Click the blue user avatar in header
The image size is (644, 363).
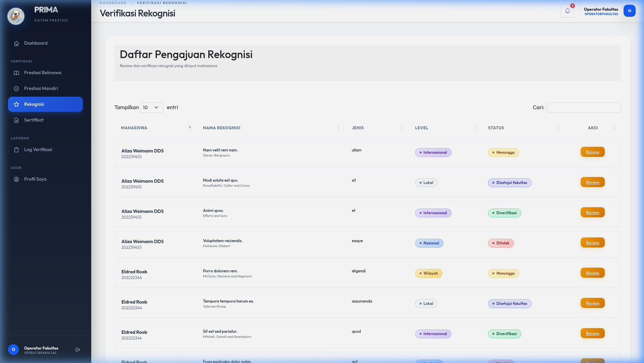coord(629,11)
